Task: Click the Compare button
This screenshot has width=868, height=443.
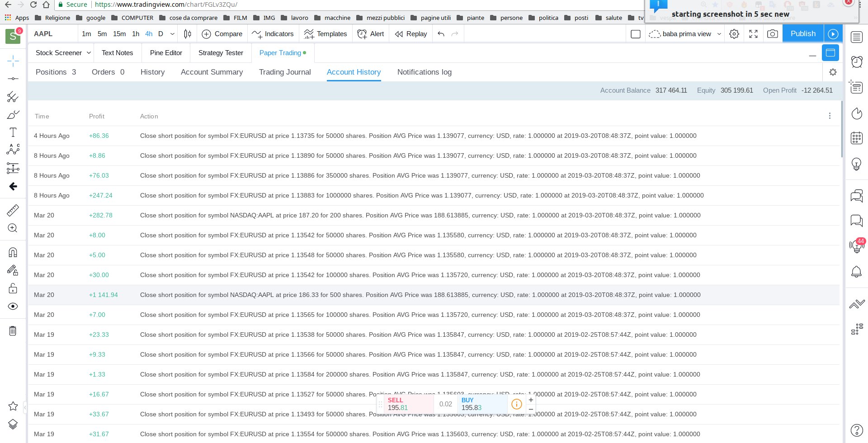Action: click(x=222, y=34)
